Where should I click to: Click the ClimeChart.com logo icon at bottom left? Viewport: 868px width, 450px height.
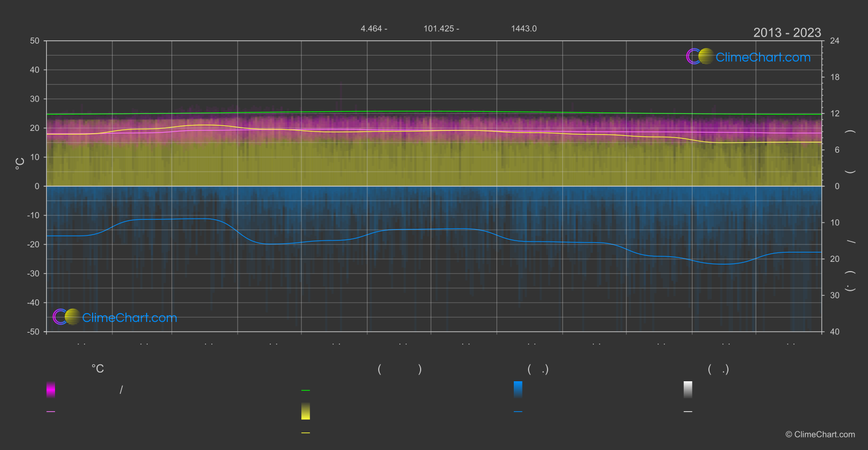(66, 316)
